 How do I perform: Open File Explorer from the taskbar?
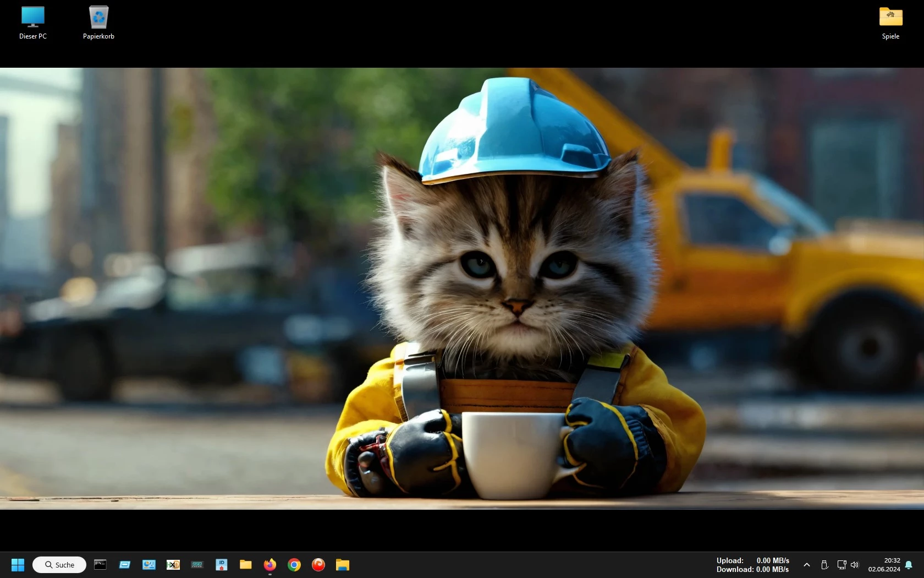(x=343, y=564)
